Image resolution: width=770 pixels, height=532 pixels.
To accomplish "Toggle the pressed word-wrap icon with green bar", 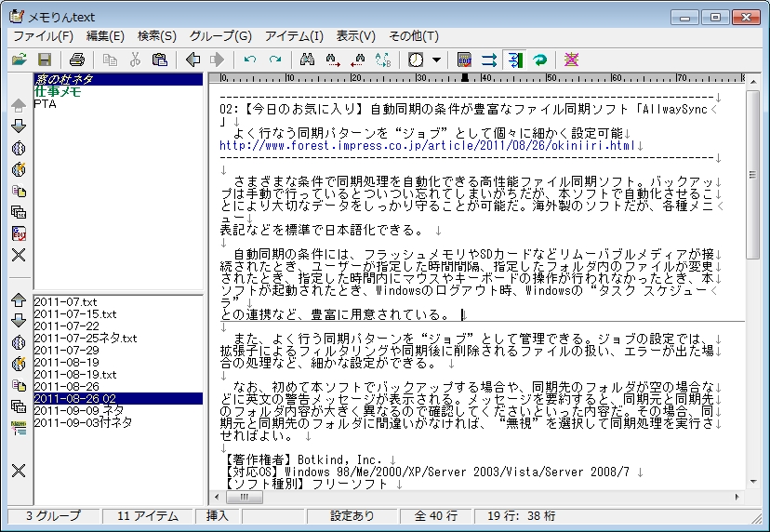I will click(x=514, y=60).
